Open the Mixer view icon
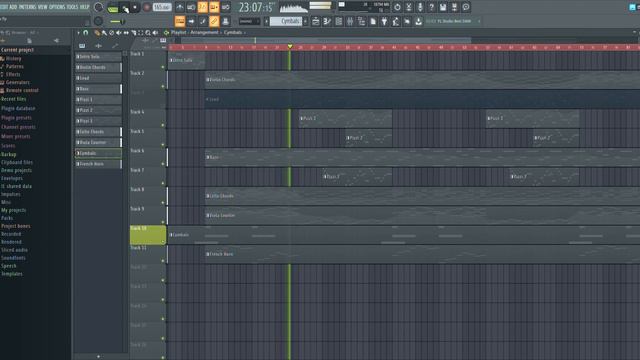Viewport: 640px width, 360px height. pos(350,21)
